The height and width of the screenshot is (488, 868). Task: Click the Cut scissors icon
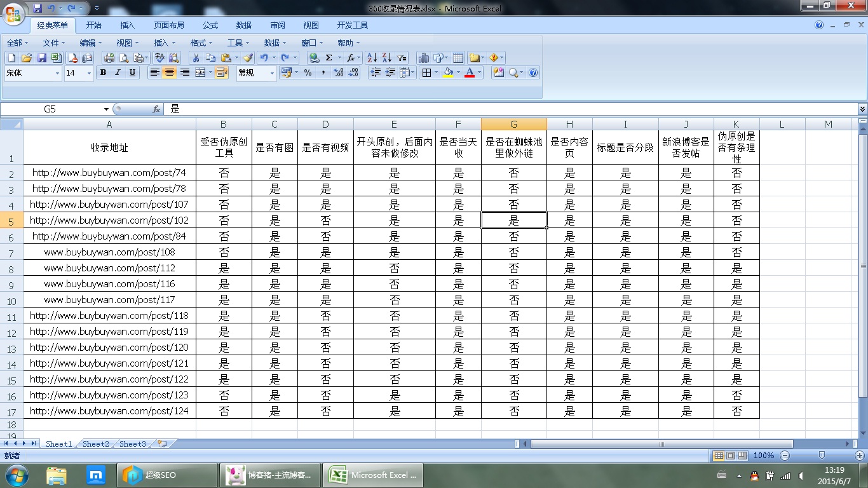coord(196,58)
